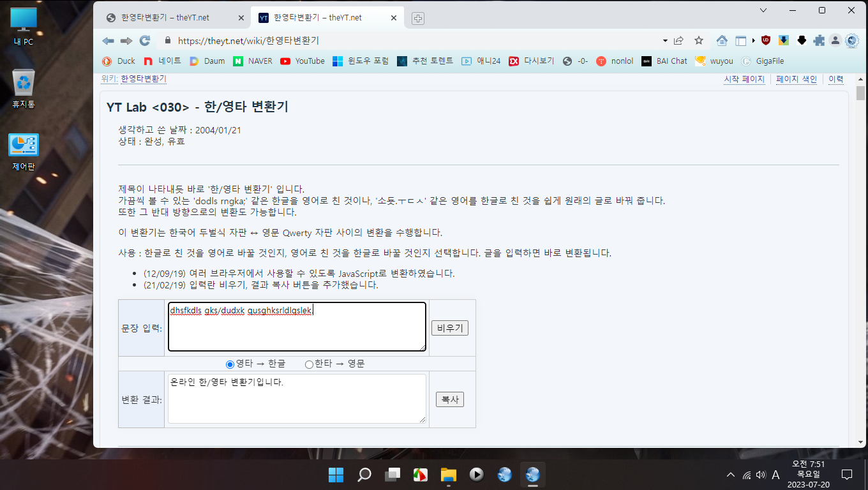The height and width of the screenshot is (490, 868).
Task: Open the 시작 페이지 link
Action: (744, 79)
